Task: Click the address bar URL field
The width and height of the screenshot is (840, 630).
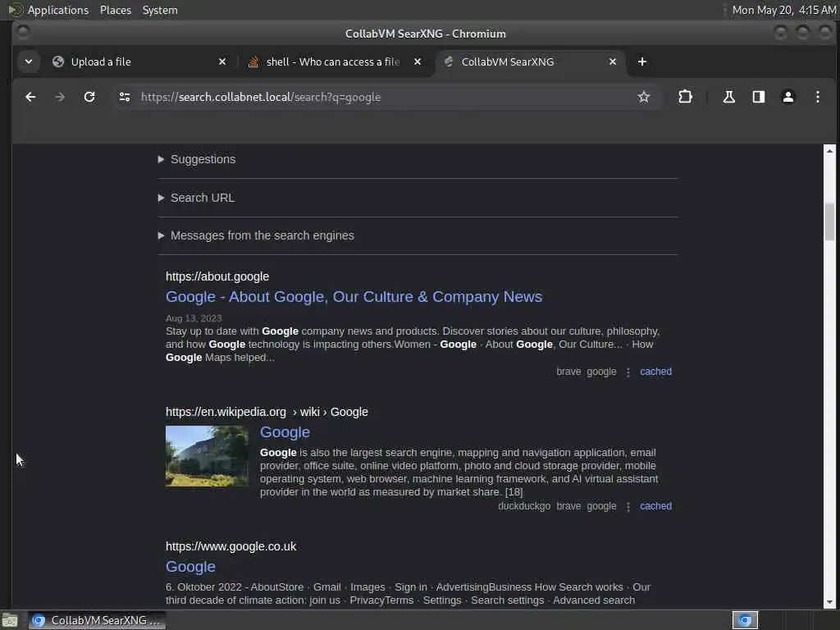Action: (386, 97)
